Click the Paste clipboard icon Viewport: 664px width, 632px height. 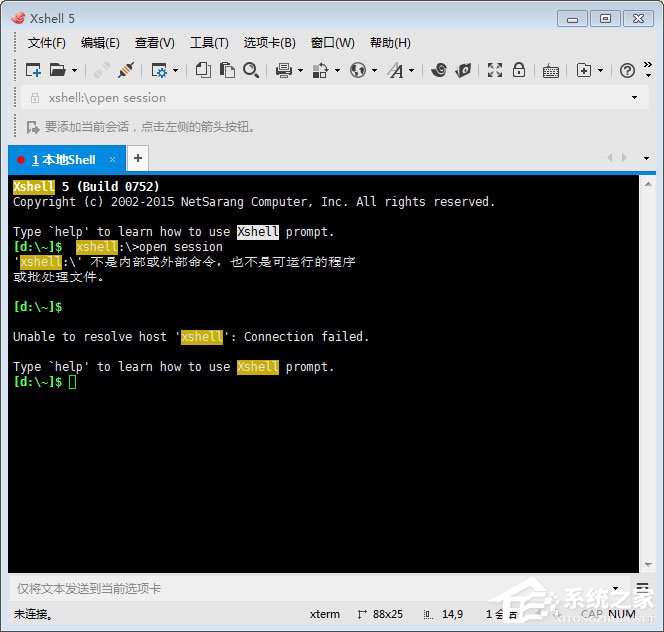(x=227, y=70)
